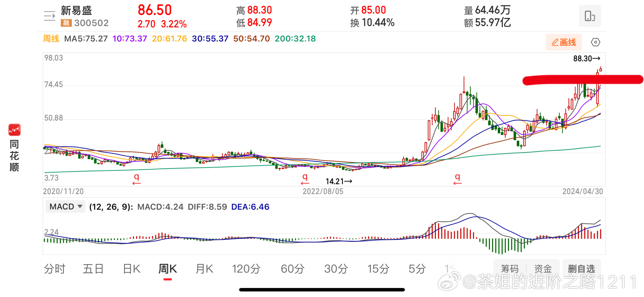Open the MACD indicator dropdown
Image resolution: width=644 pixels, height=297 pixels.
[x=66, y=207]
